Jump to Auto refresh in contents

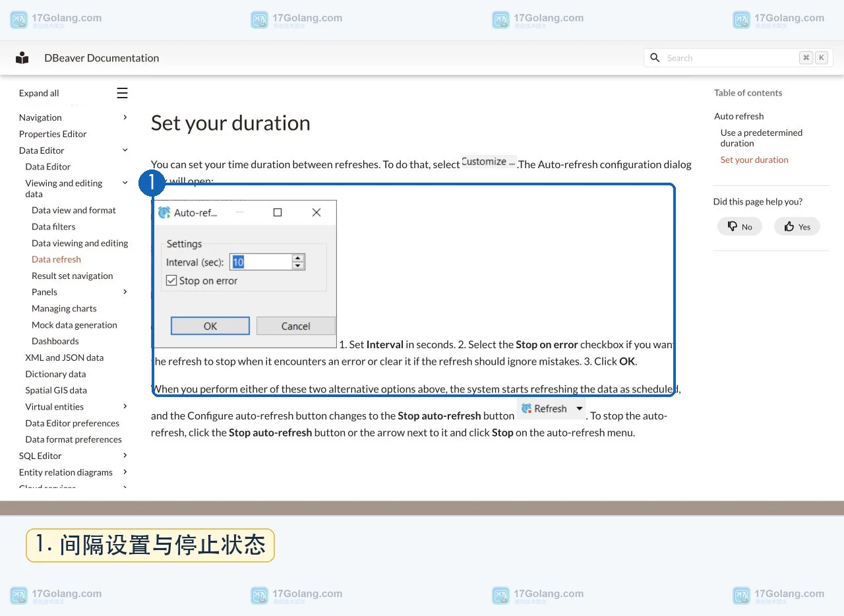739,116
